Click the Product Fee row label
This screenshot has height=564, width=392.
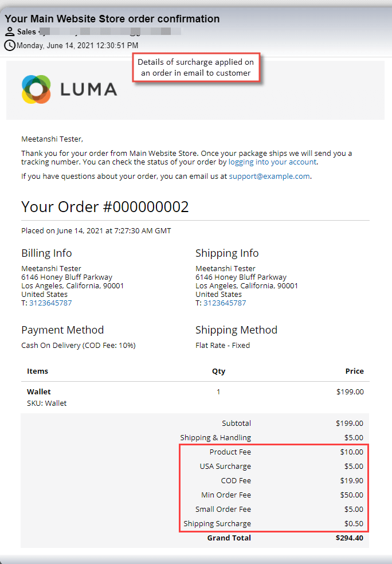coord(230,452)
